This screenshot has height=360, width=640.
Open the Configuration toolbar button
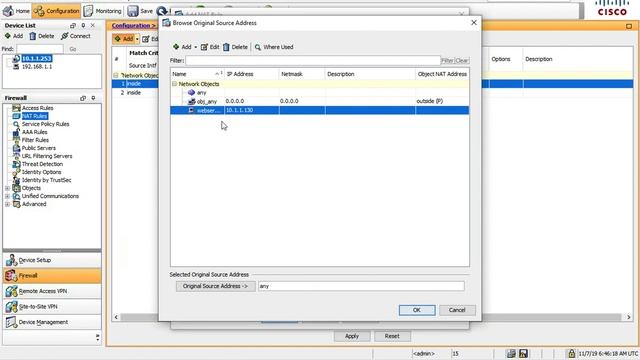pos(56,11)
